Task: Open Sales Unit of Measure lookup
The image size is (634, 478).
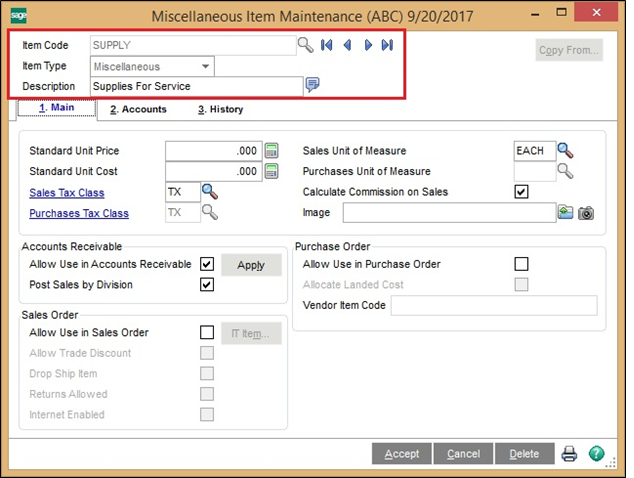Action: (x=565, y=151)
